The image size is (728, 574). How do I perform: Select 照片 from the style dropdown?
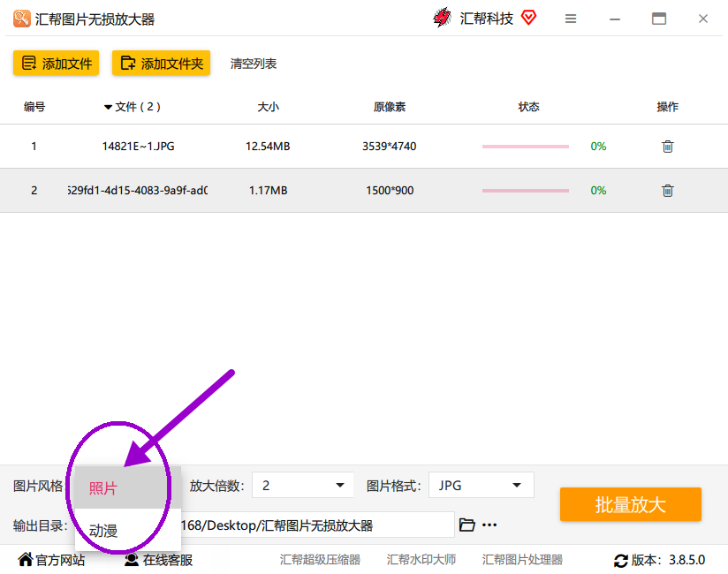pos(127,487)
